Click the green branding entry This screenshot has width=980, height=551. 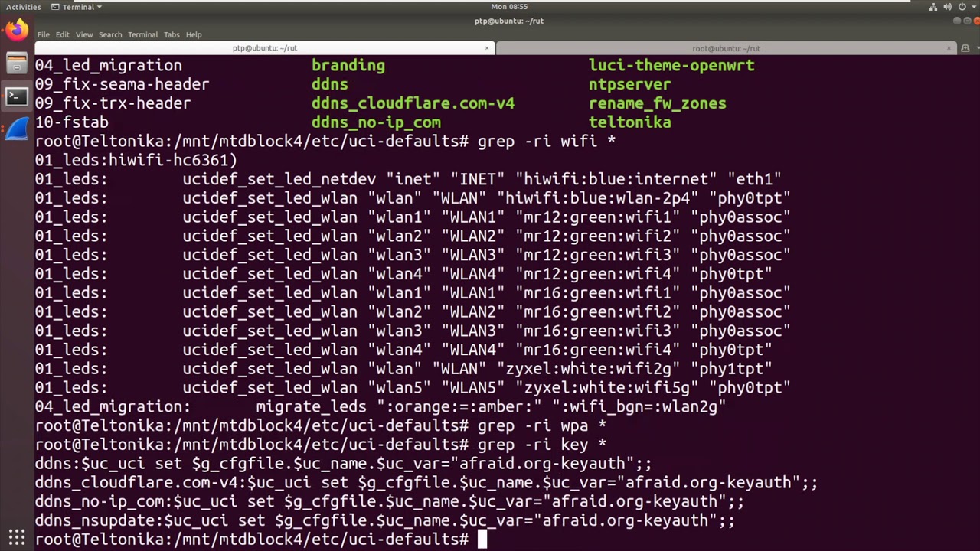[348, 66]
